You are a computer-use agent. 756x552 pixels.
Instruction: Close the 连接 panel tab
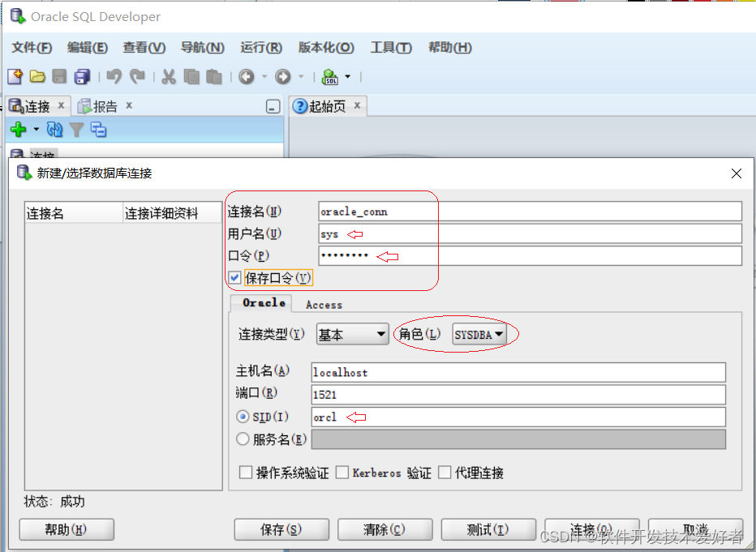coord(61,105)
